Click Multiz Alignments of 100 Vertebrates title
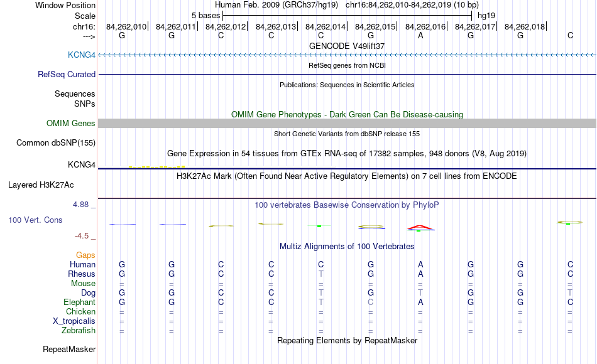 [347, 247]
